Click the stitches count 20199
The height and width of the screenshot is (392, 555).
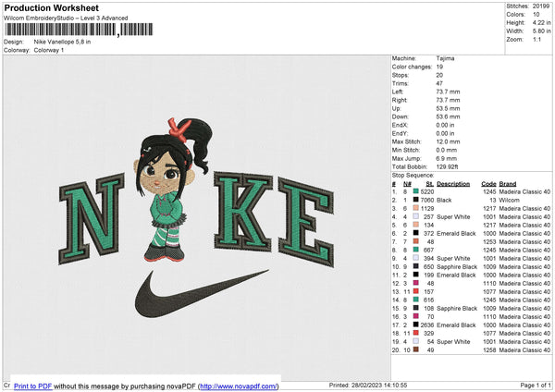[x=541, y=6]
